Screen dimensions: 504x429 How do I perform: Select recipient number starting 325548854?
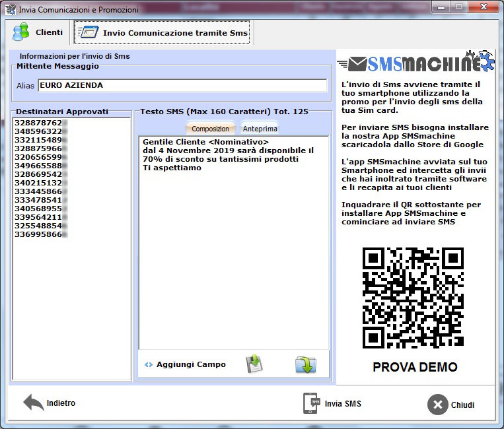tap(41, 226)
